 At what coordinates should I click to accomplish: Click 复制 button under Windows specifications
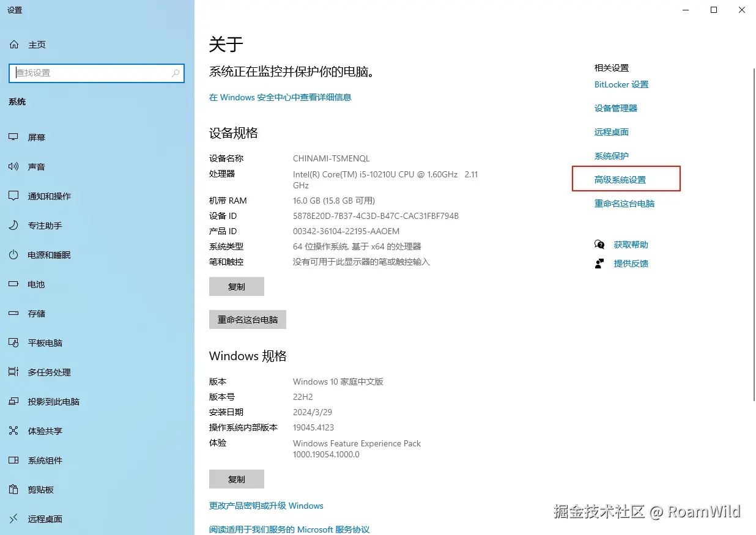(x=237, y=479)
